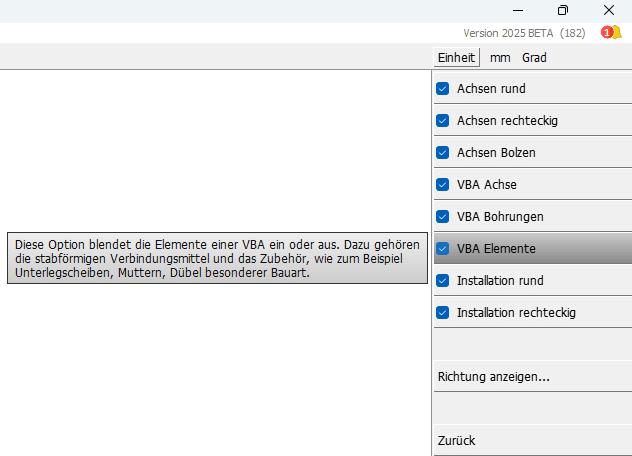The width and height of the screenshot is (632, 456).
Task: Uncheck the Achsen rund checkbox
Action: (x=443, y=89)
